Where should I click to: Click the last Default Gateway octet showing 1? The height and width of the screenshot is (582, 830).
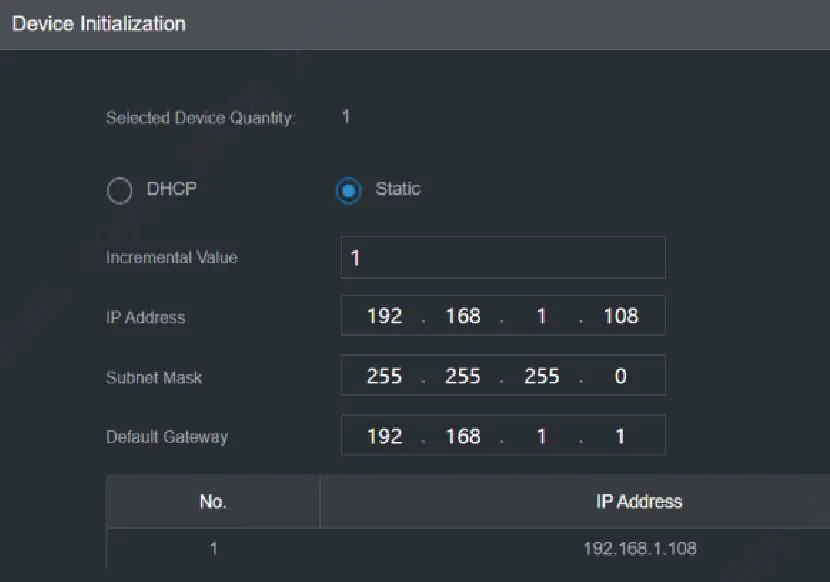coord(619,435)
